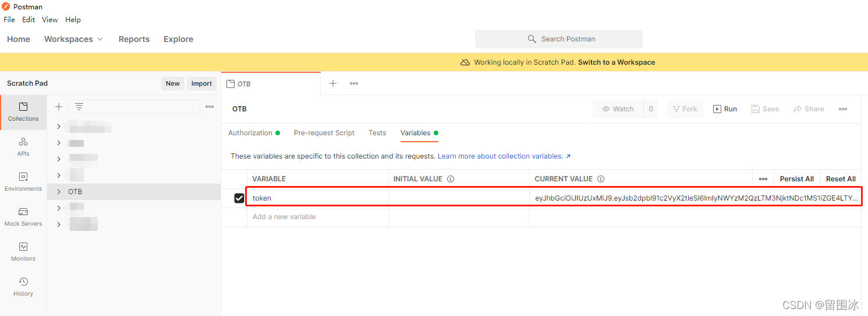Uncheck the token variable checkbox
The width and height of the screenshot is (868, 316).
point(239,198)
